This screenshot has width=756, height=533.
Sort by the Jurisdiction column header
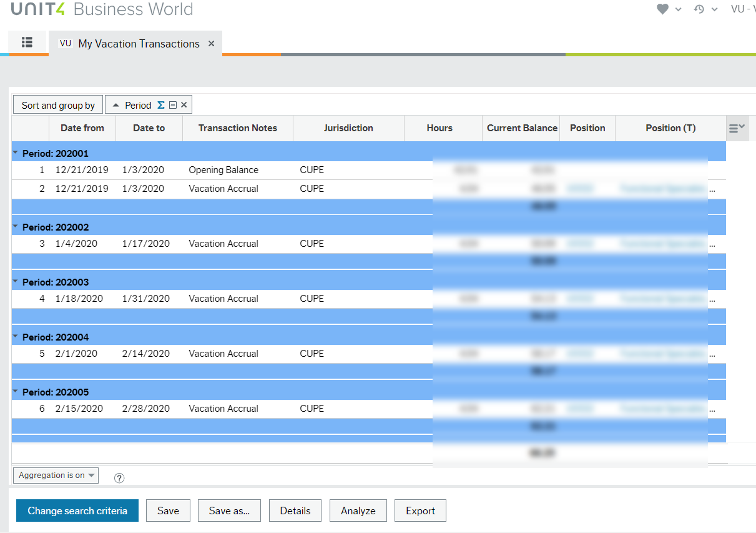pos(348,128)
